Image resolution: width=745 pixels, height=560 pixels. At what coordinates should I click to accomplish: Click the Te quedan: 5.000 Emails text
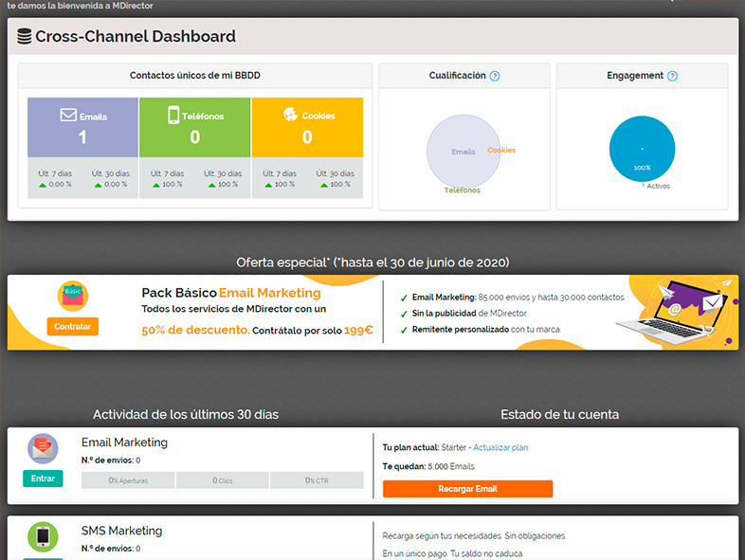click(x=429, y=466)
